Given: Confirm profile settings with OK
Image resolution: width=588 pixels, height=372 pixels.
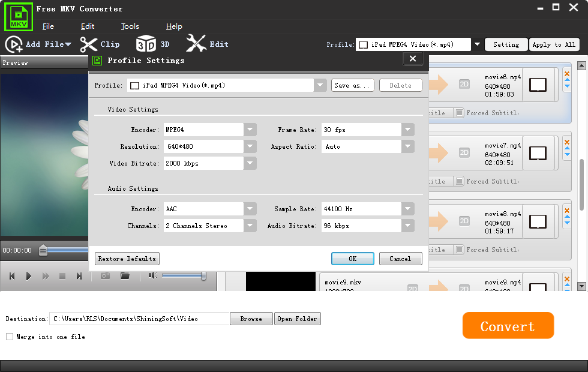Looking at the screenshot, I should click(x=353, y=259).
